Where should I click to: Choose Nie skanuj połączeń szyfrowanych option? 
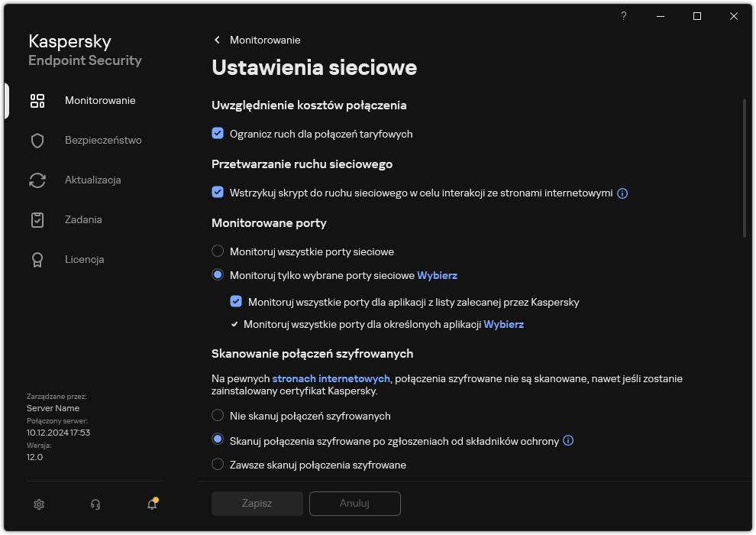coord(218,416)
